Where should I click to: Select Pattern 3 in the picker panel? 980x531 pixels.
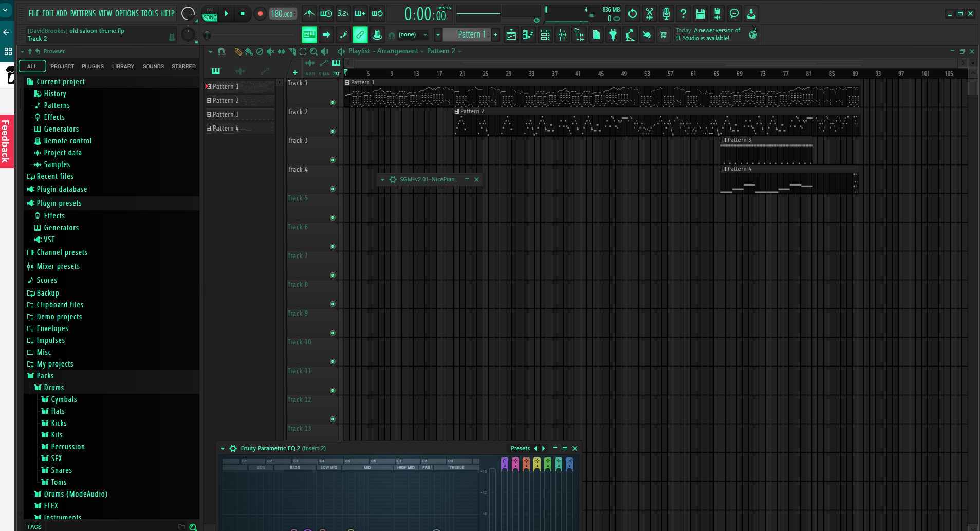click(239, 115)
